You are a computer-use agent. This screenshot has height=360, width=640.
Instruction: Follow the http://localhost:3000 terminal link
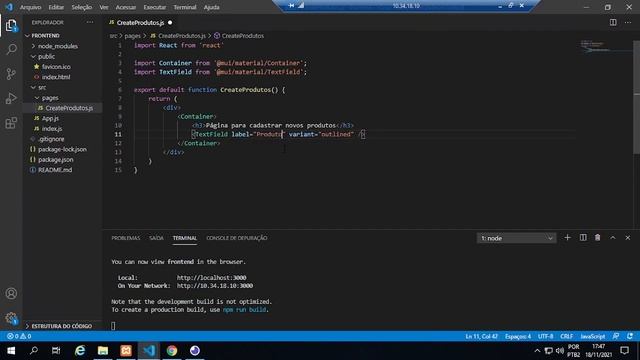(211, 278)
